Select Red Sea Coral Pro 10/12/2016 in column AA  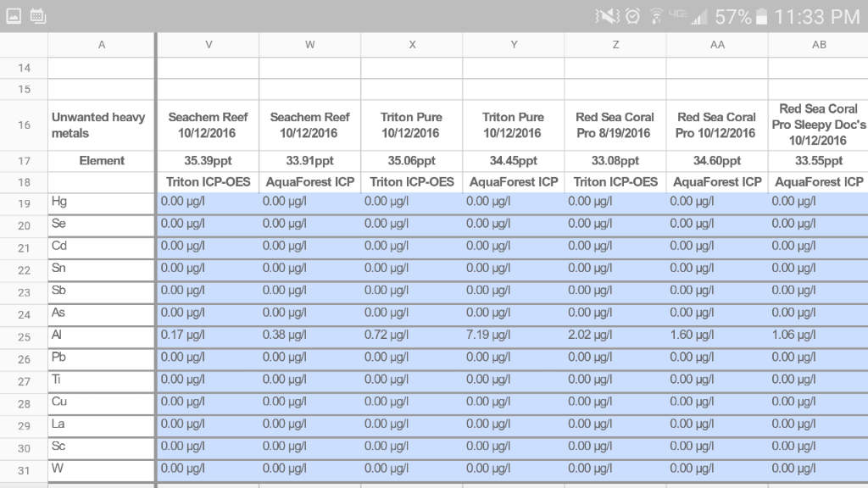[x=717, y=125]
